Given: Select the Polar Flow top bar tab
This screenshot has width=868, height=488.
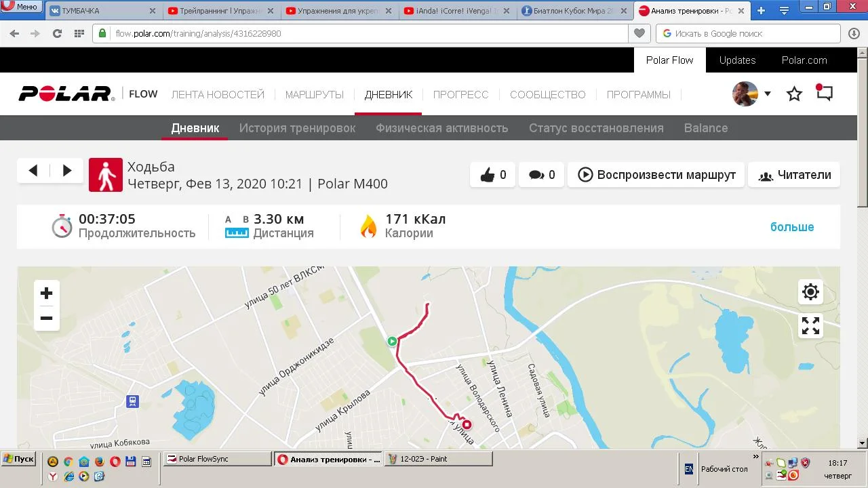Looking at the screenshot, I should 670,60.
